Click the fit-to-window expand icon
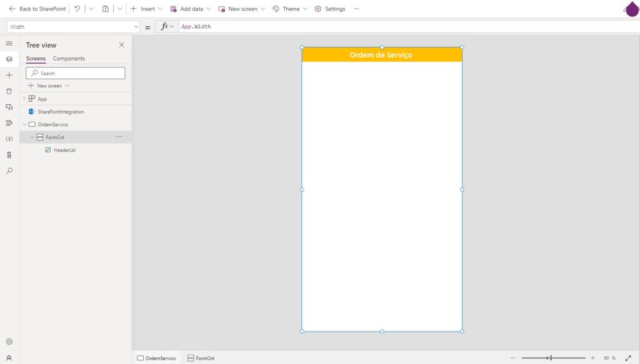 [x=628, y=358]
